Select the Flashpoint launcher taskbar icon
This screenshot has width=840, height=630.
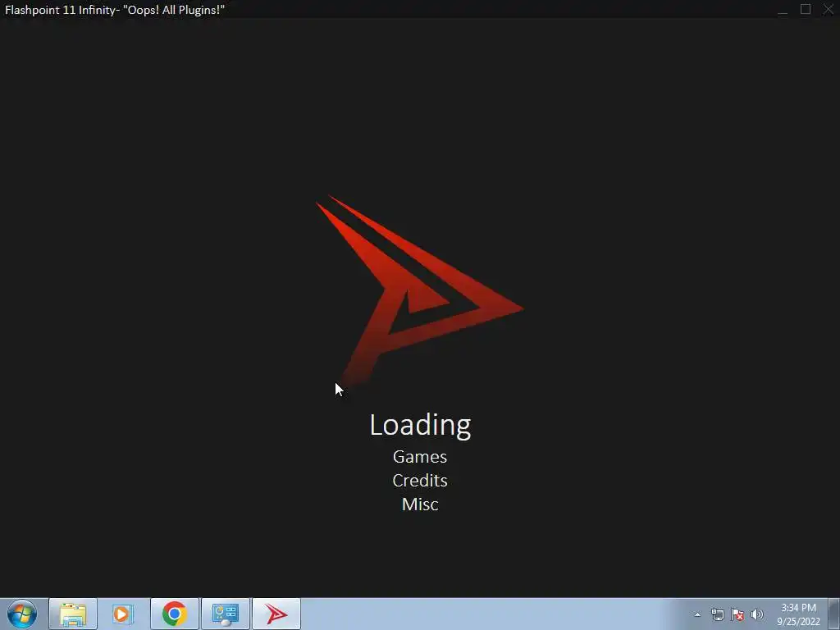click(276, 614)
